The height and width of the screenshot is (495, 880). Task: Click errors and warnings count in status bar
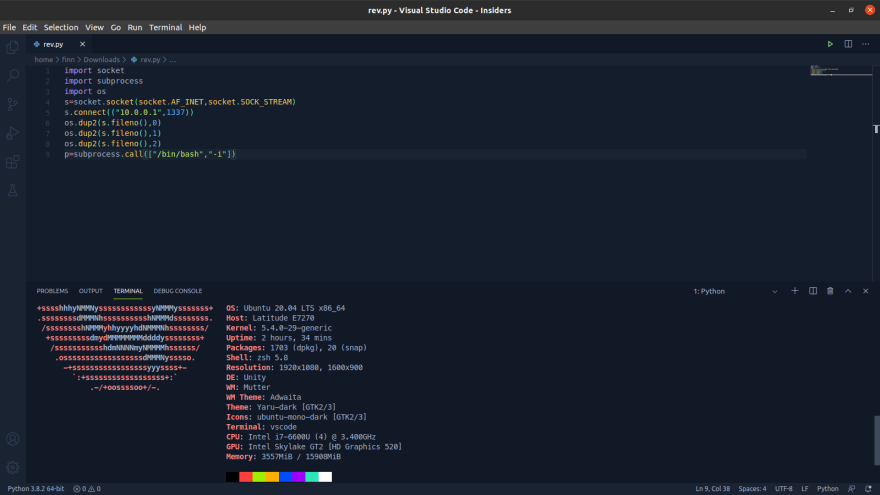pos(87,489)
